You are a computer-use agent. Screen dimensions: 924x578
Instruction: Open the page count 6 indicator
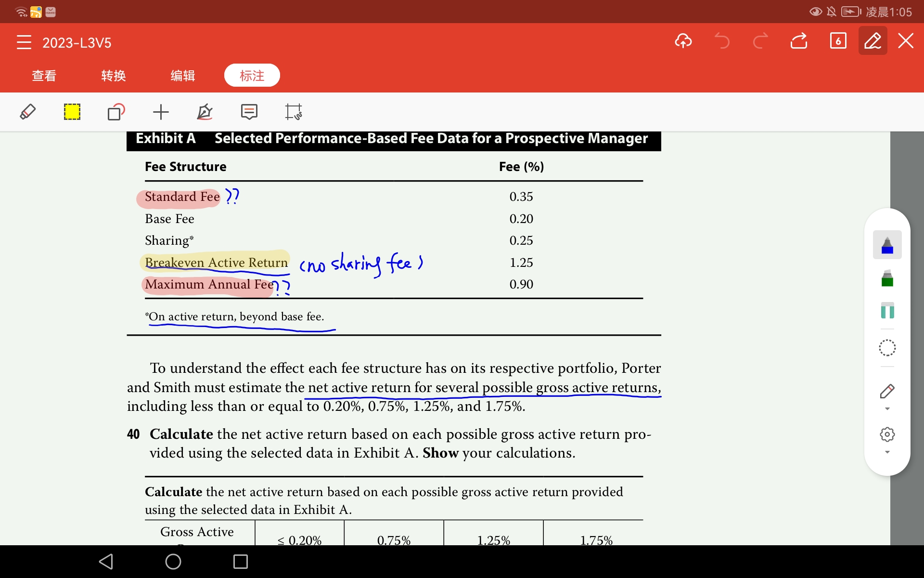coord(838,41)
